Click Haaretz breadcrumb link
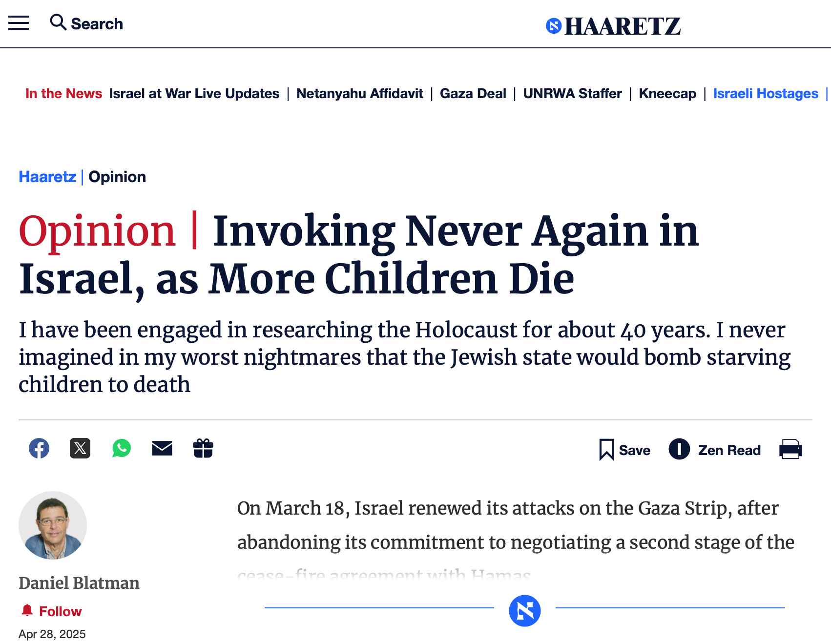The width and height of the screenshot is (831, 644). tap(47, 177)
